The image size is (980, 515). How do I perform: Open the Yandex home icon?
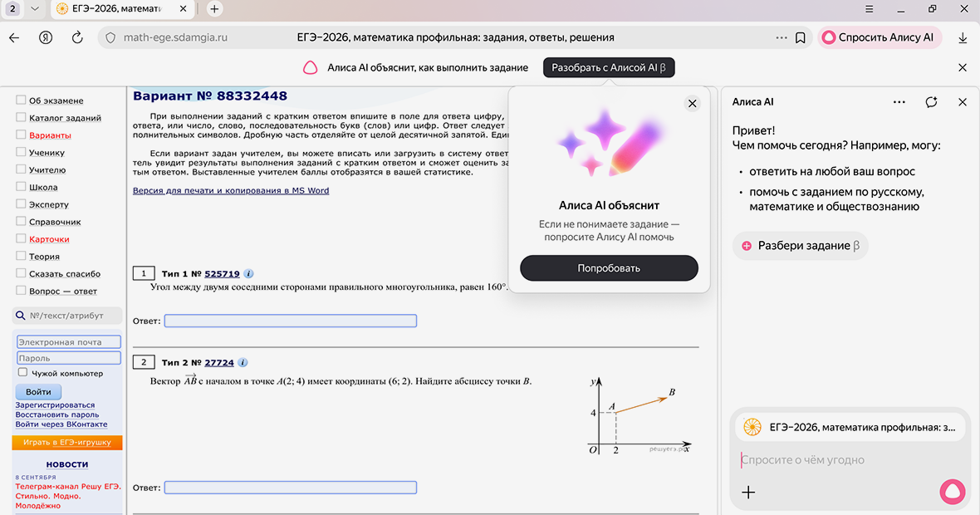[46, 37]
